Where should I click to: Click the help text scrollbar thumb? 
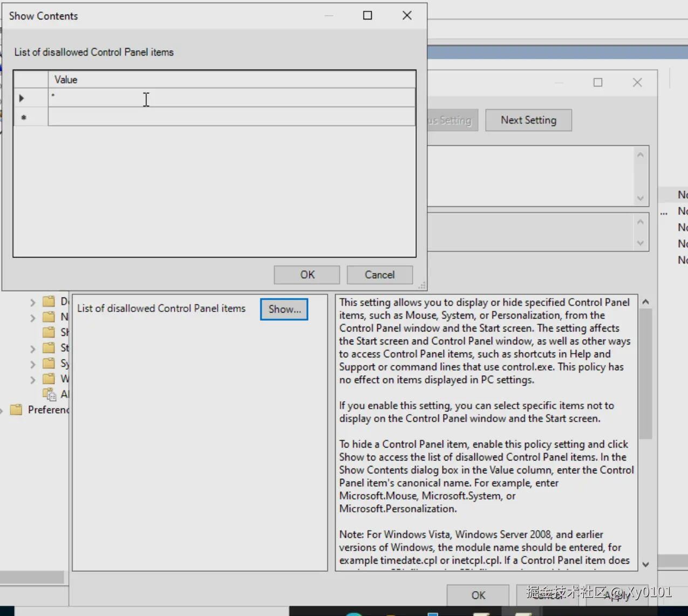[645, 374]
